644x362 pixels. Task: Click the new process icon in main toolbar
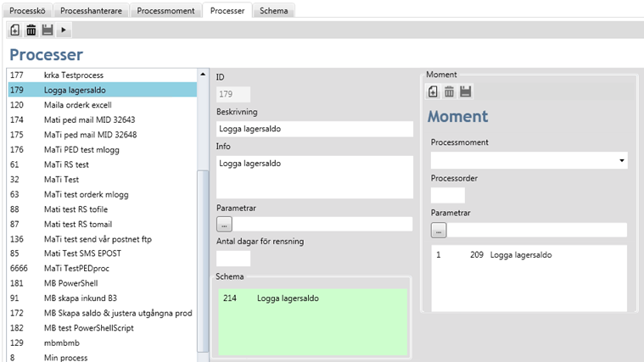coord(15,30)
